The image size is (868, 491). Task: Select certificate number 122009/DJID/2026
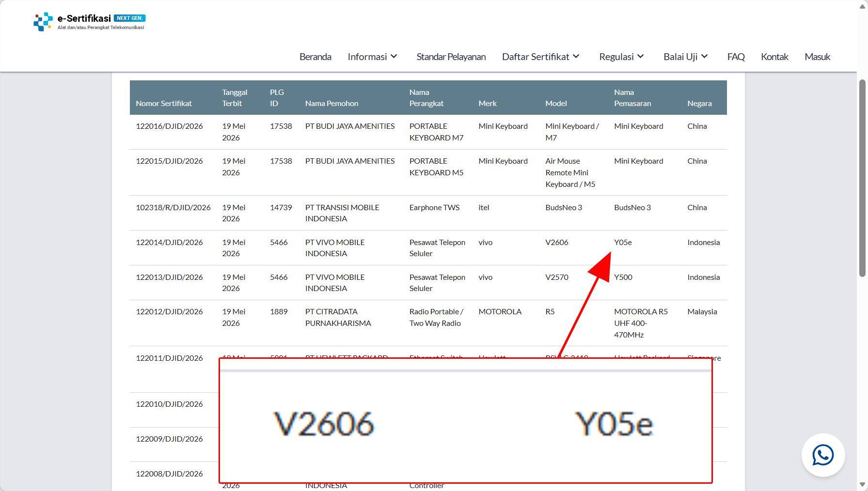[x=169, y=439]
